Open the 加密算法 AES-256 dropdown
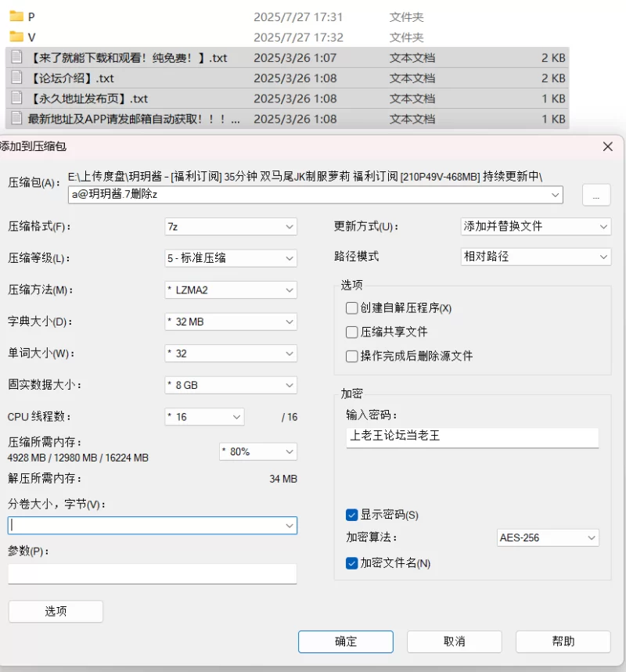The width and height of the screenshot is (626, 672). [x=548, y=538]
